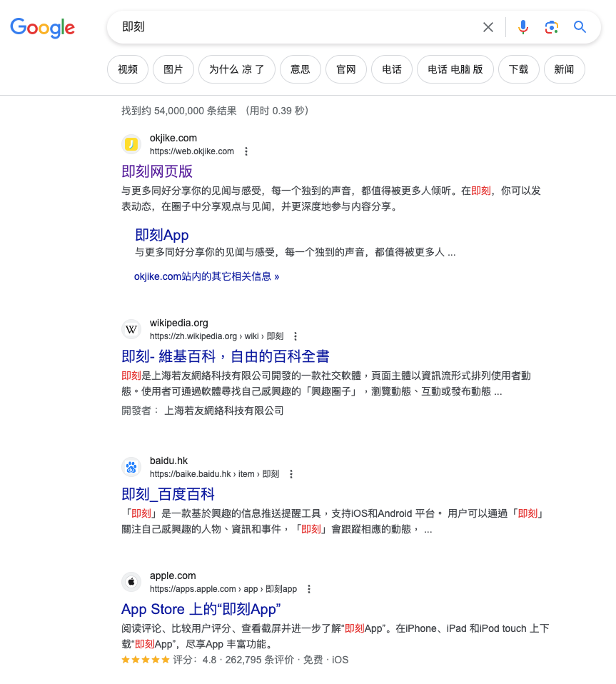Image resolution: width=616 pixels, height=684 pixels.
Task: Click the Google logo
Action: pyautogui.click(x=42, y=28)
